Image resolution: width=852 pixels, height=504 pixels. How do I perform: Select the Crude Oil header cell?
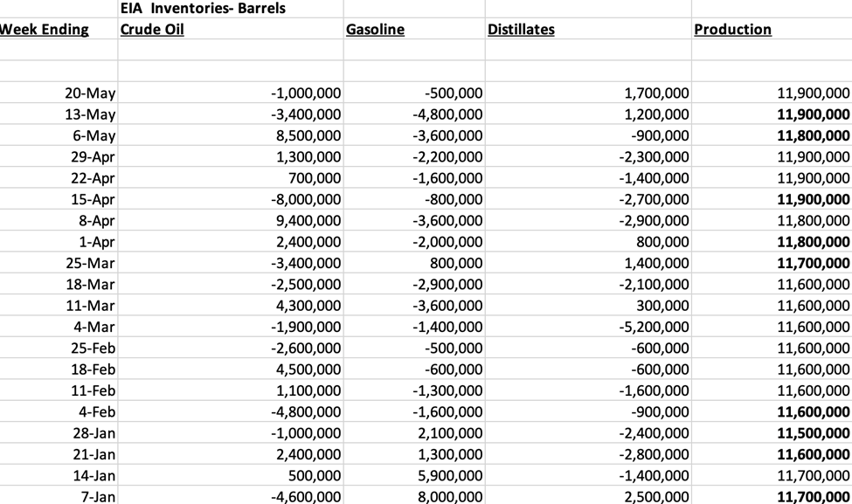point(152,30)
